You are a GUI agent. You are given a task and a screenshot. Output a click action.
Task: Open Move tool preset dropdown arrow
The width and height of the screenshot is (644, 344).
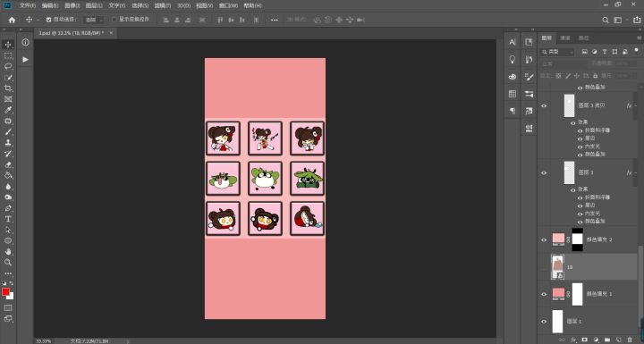(x=38, y=20)
